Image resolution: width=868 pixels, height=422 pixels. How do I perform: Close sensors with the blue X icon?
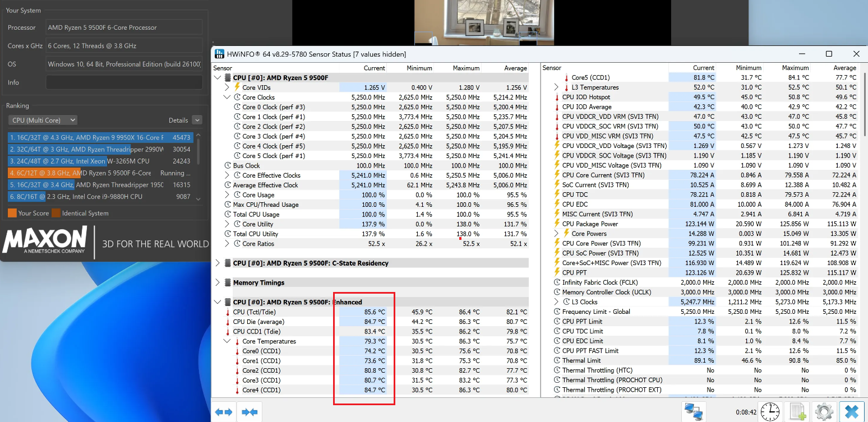(x=851, y=412)
